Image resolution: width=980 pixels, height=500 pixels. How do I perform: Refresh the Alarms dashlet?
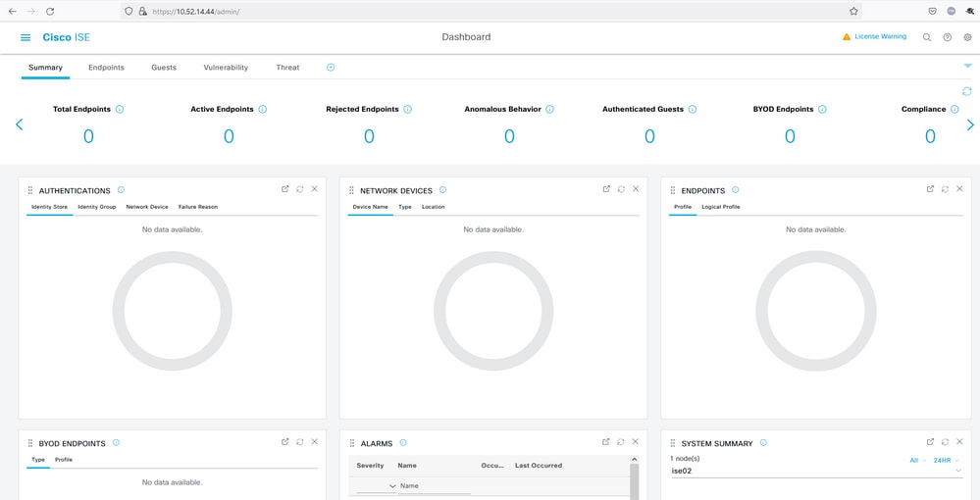coord(621,441)
